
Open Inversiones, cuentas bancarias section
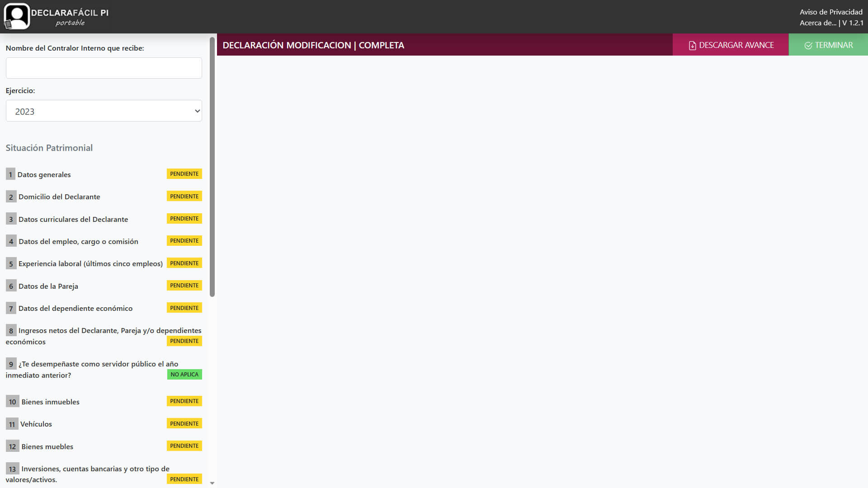88,474
